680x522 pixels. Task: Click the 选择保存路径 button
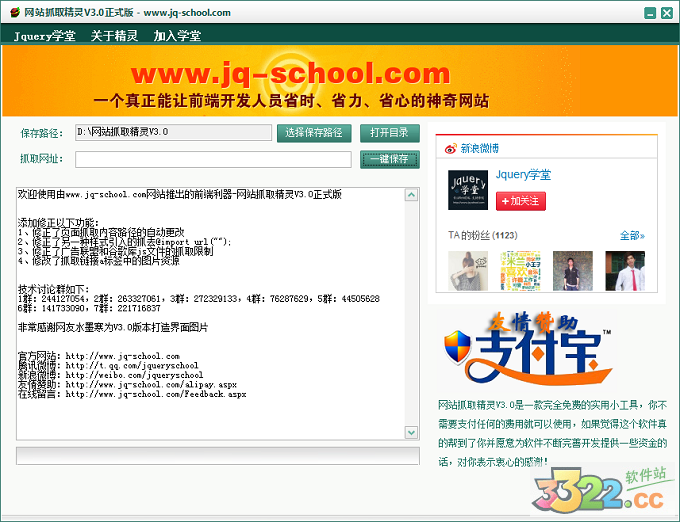pos(314,133)
